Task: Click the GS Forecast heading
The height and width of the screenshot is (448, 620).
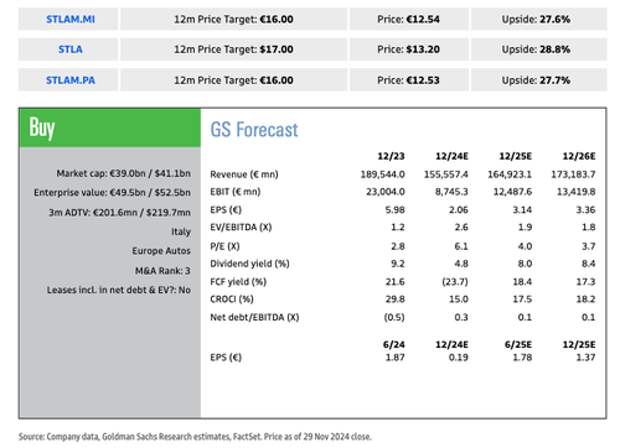Action: pyautogui.click(x=254, y=129)
